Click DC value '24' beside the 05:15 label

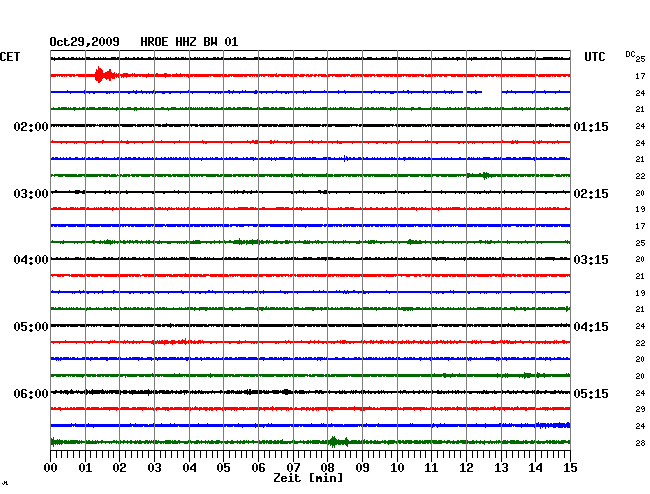(x=640, y=393)
